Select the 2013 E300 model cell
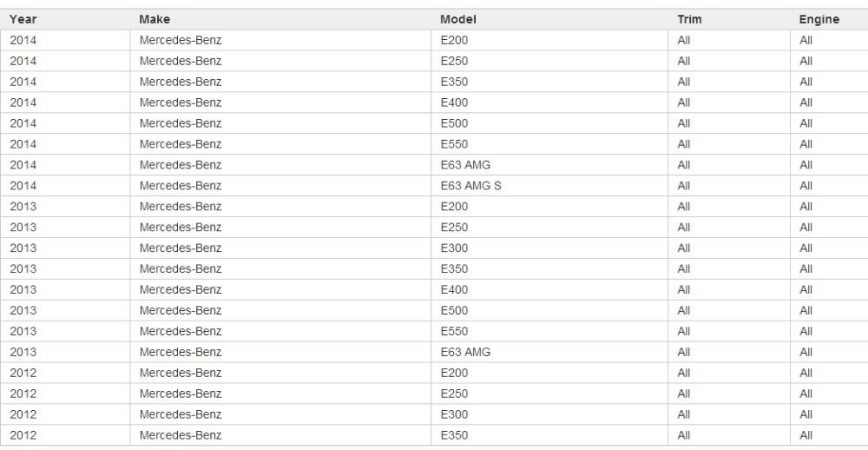 454,248
